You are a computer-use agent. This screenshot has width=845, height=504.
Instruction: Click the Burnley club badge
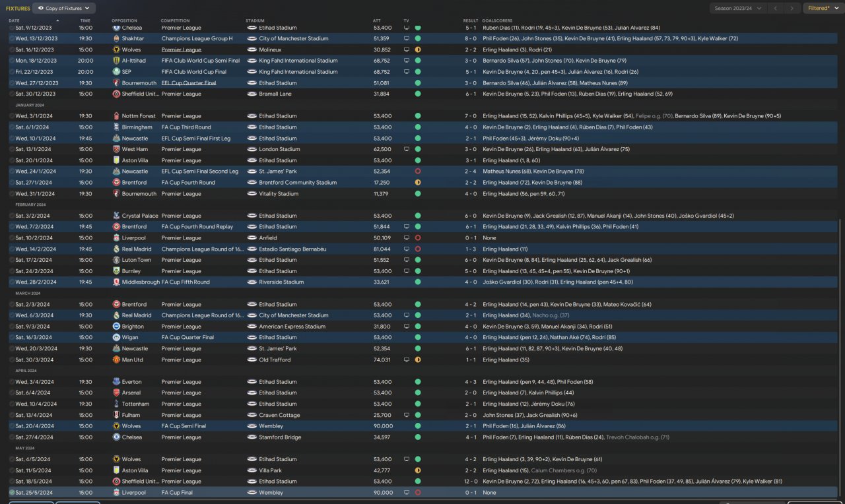[x=116, y=271]
